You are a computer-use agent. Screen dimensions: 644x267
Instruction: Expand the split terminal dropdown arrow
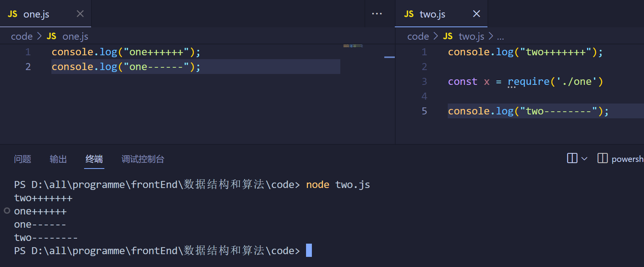[x=584, y=159]
